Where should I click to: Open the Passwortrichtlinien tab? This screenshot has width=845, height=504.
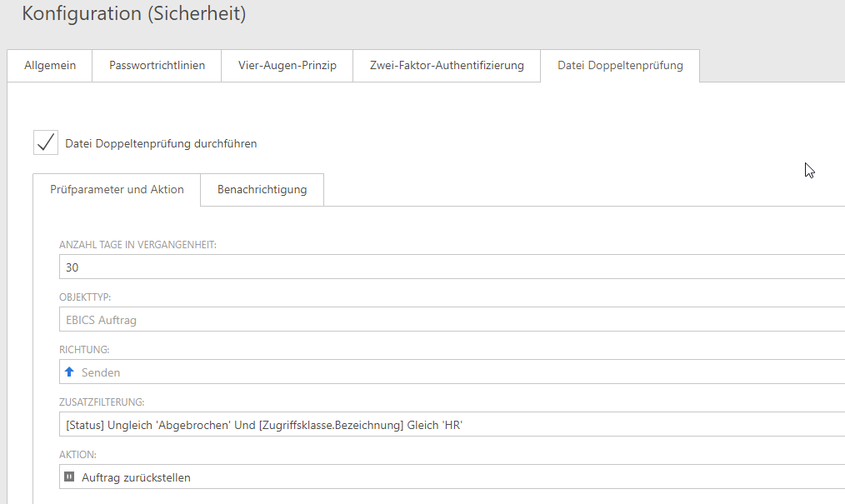point(157,66)
